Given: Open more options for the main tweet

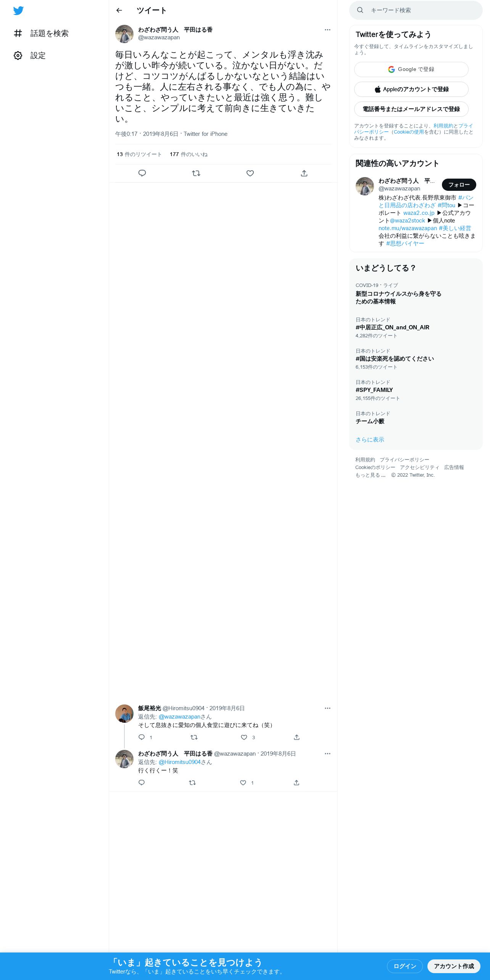Looking at the screenshot, I should (327, 30).
